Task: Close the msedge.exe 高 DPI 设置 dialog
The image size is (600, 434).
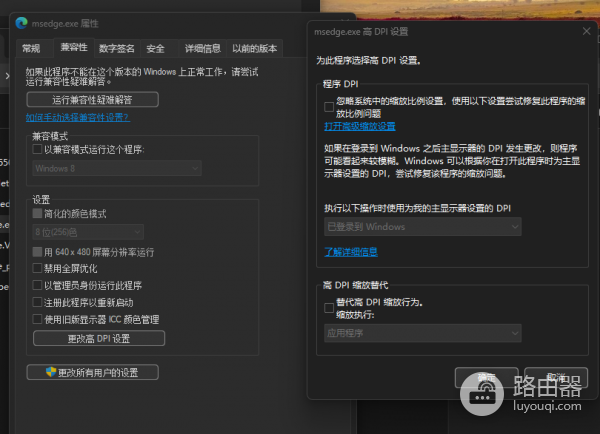Action: point(586,31)
